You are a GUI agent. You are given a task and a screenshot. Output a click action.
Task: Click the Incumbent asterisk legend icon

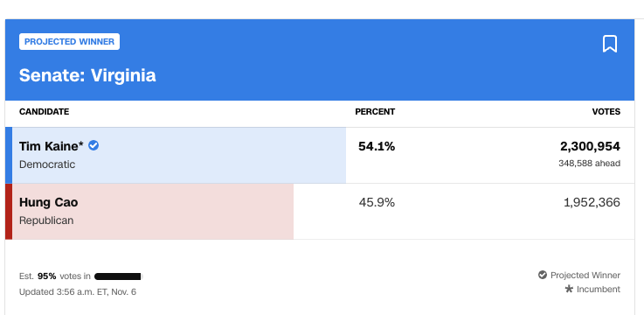pyautogui.click(x=569, y=289)
